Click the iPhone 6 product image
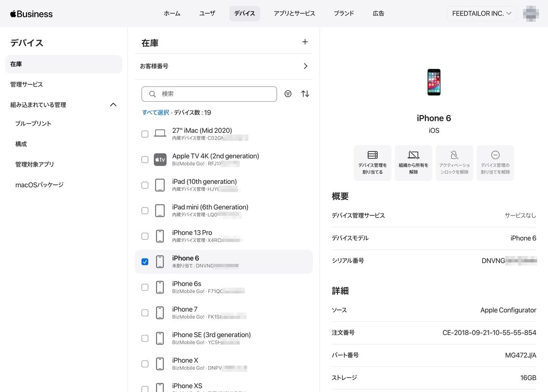This screenshot has height=392, width=548. 434,82
